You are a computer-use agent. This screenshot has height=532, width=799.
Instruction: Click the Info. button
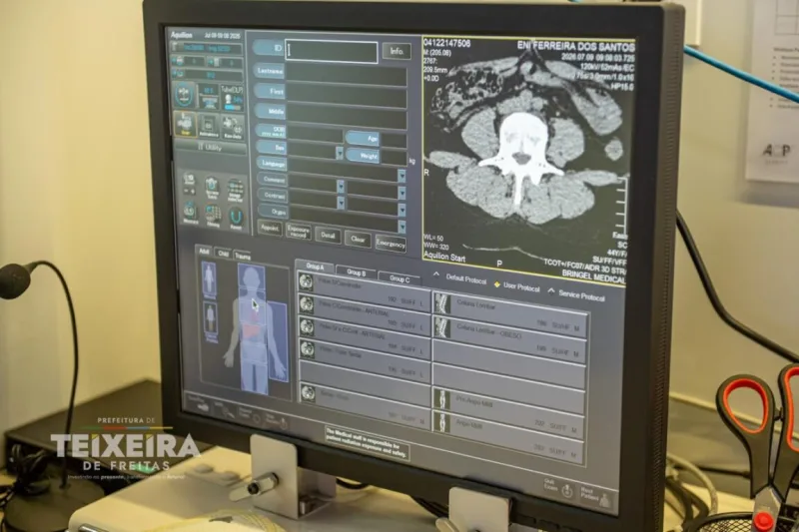point(397,52)
